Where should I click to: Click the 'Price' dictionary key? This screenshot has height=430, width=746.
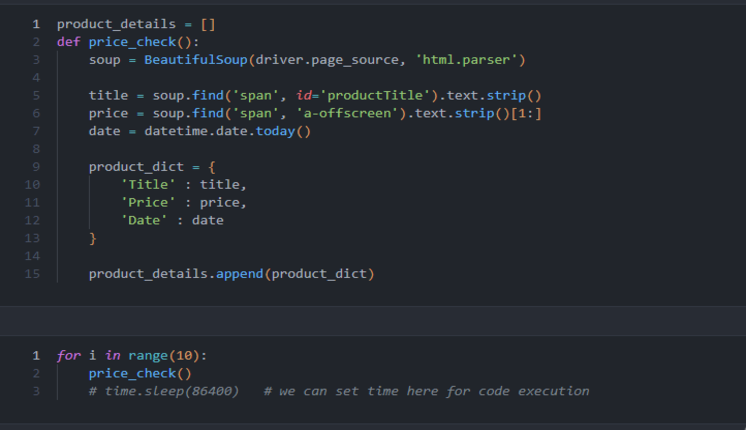click(x=148, y=203)
